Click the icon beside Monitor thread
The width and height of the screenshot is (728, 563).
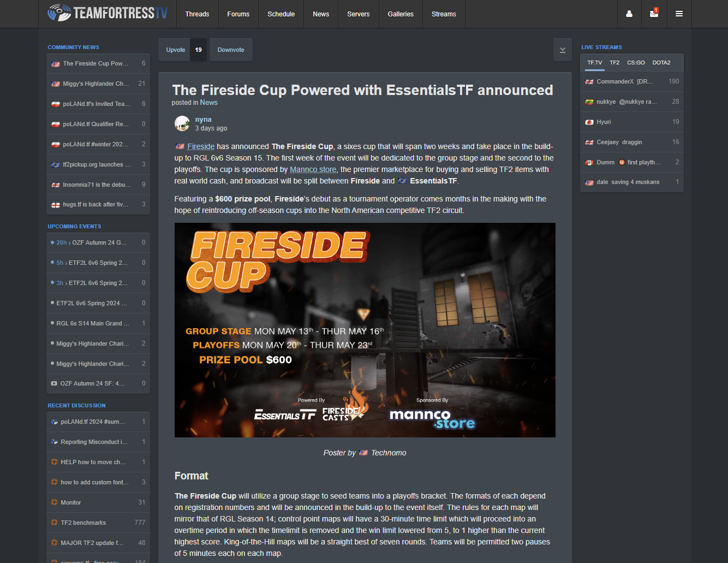point(54,502)
